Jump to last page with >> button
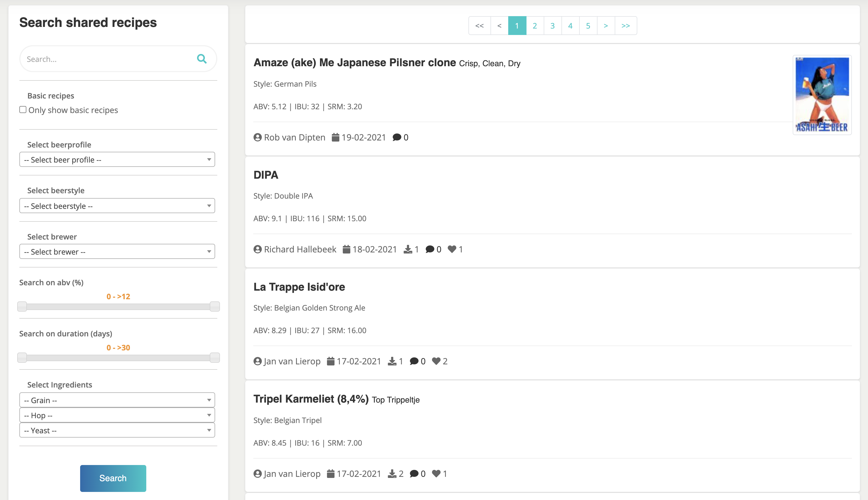The image size is (868, 500). 626,26
